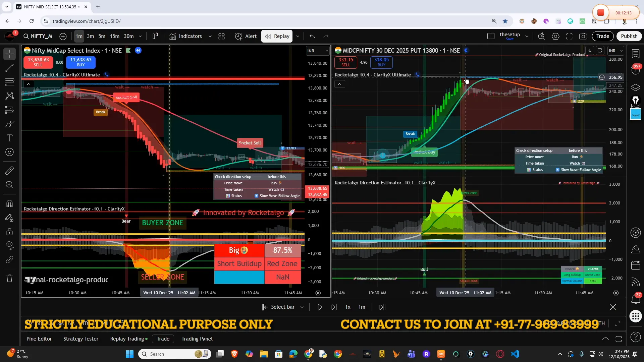Open the Emoji sticker tool
This screenshot has height=362, width=644.
(x=9, y=152)
